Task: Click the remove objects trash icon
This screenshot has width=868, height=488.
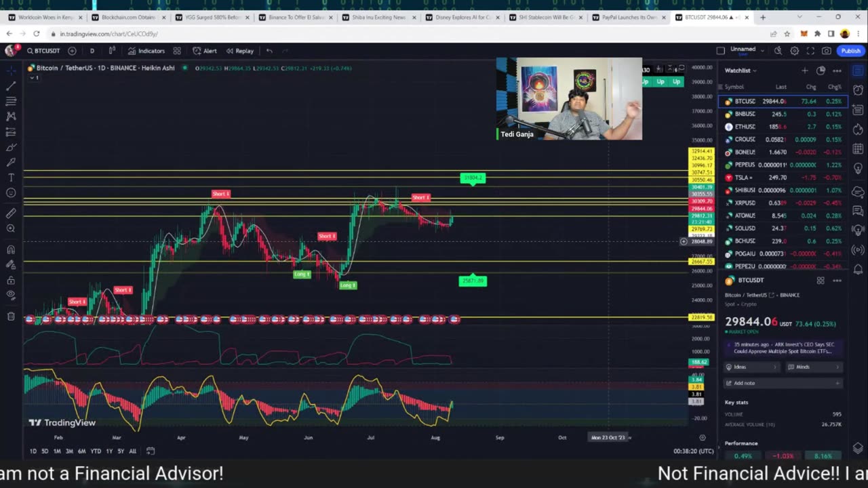Action: click(x=11, y=316)
